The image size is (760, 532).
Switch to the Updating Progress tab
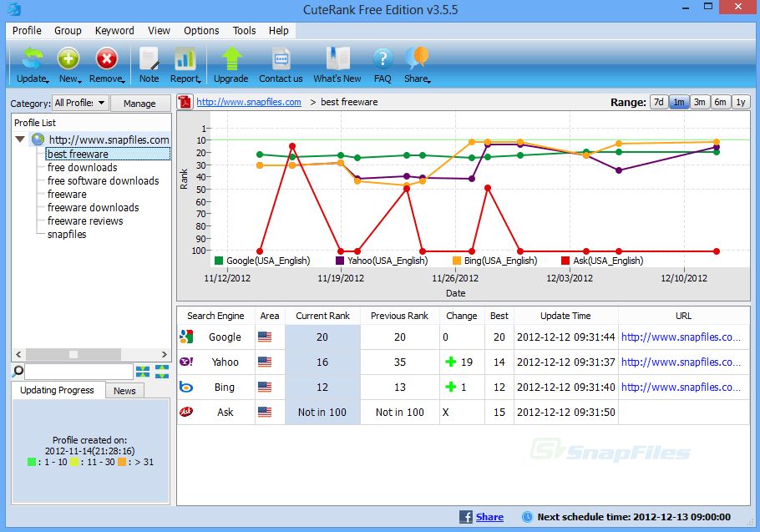coord(57,390)
